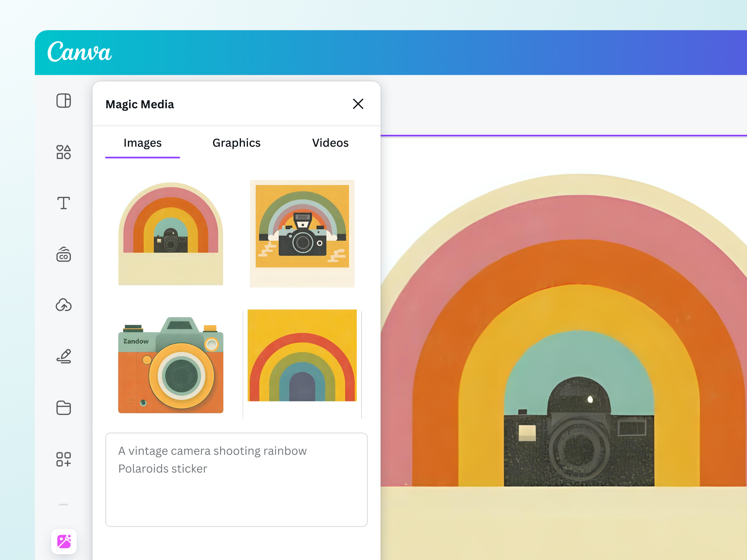747x560 pixels.
Task: Switch to the Videos tab
Action: pyautogui.click(x=330, y=143)
